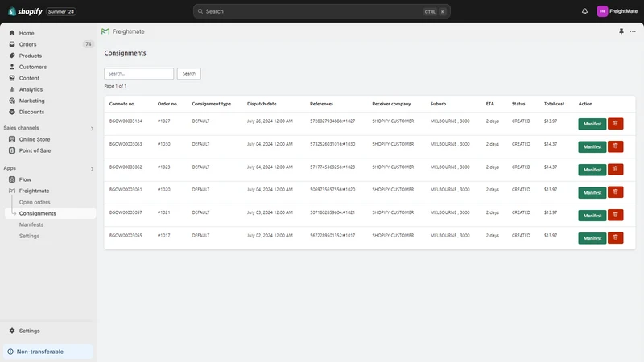Click the Orders count badge 74
This screenshot has height=362, width=644.
(x=89, y=44)
